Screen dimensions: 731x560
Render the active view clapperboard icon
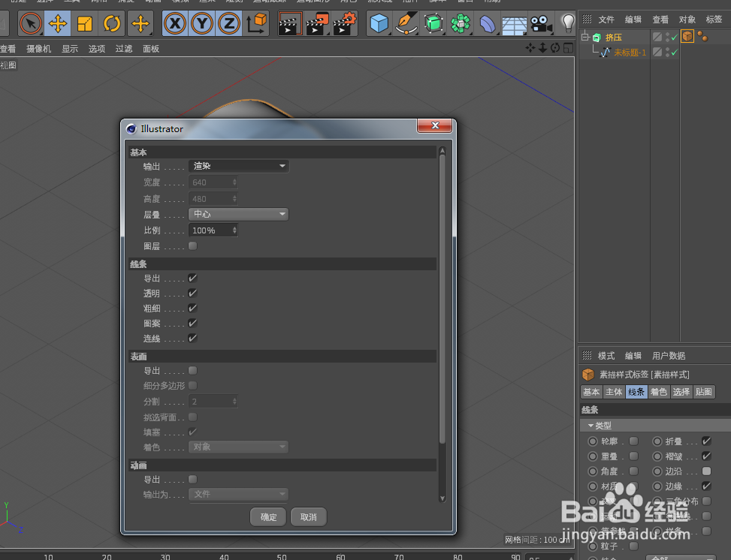[x=289, y=23]
